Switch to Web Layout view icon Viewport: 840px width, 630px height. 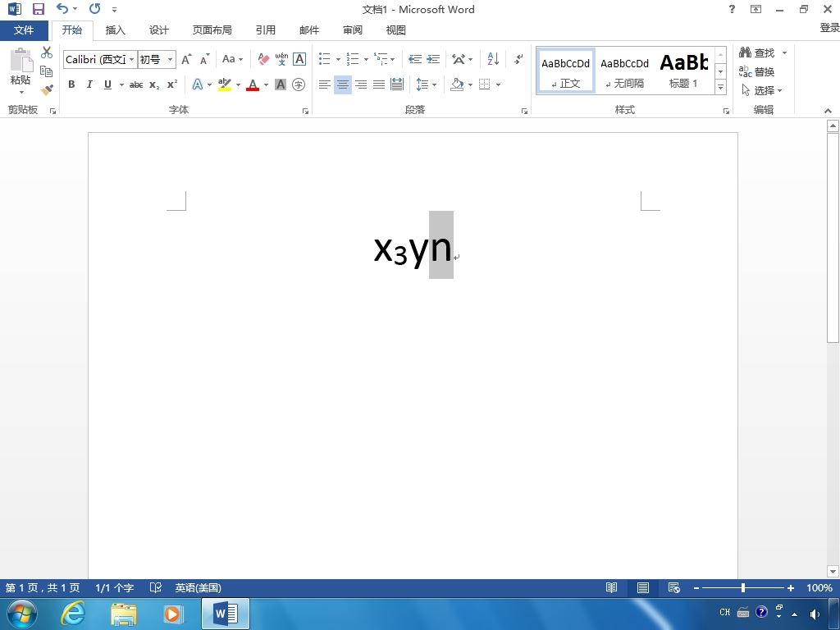[674, 587]
